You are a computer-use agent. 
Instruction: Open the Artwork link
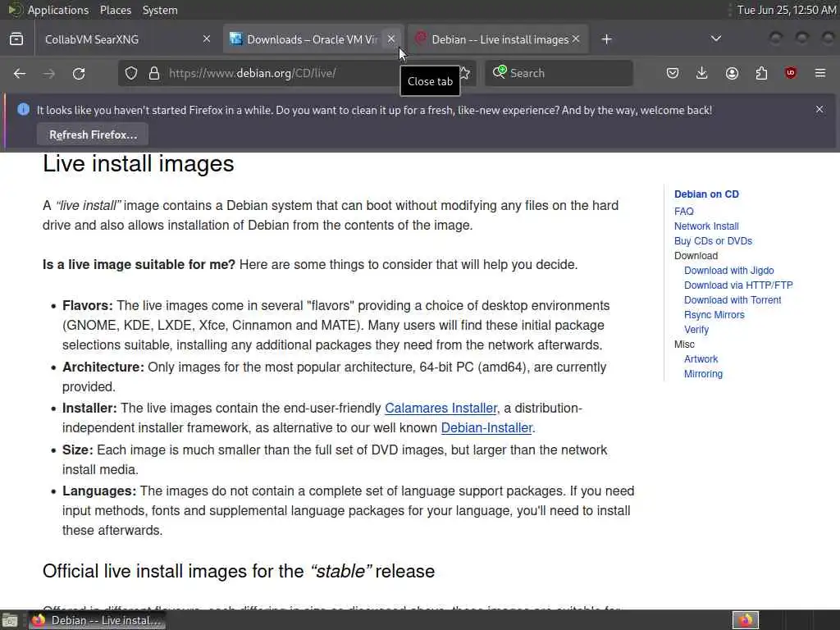(x=701, y=359)
